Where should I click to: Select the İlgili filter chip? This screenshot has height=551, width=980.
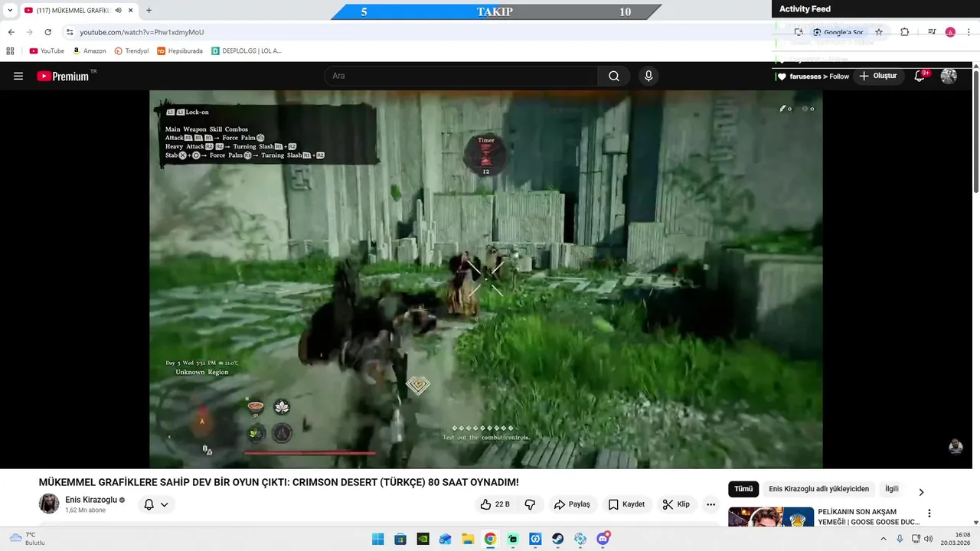pos(892,489)
